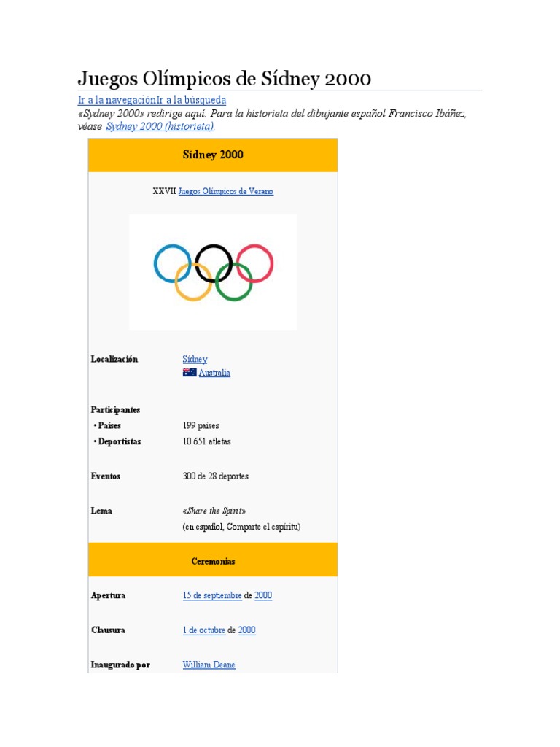Click the '15 de septiembre' date link

coord(212,595)
